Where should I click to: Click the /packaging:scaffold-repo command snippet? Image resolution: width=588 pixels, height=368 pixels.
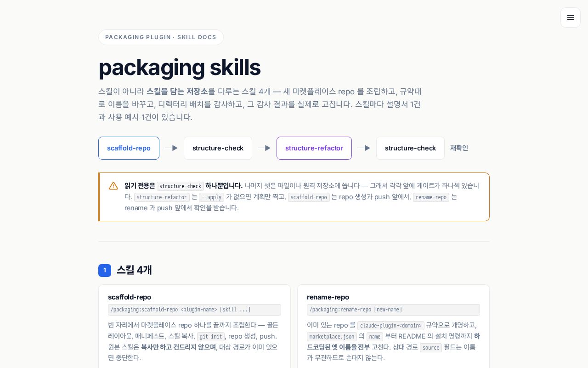click(x=194, y=310)
